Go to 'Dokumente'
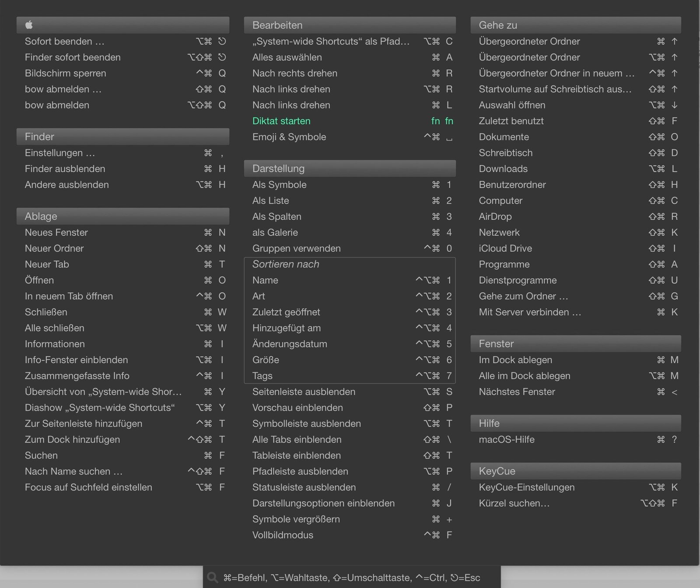700x588 pixels. 576,137
